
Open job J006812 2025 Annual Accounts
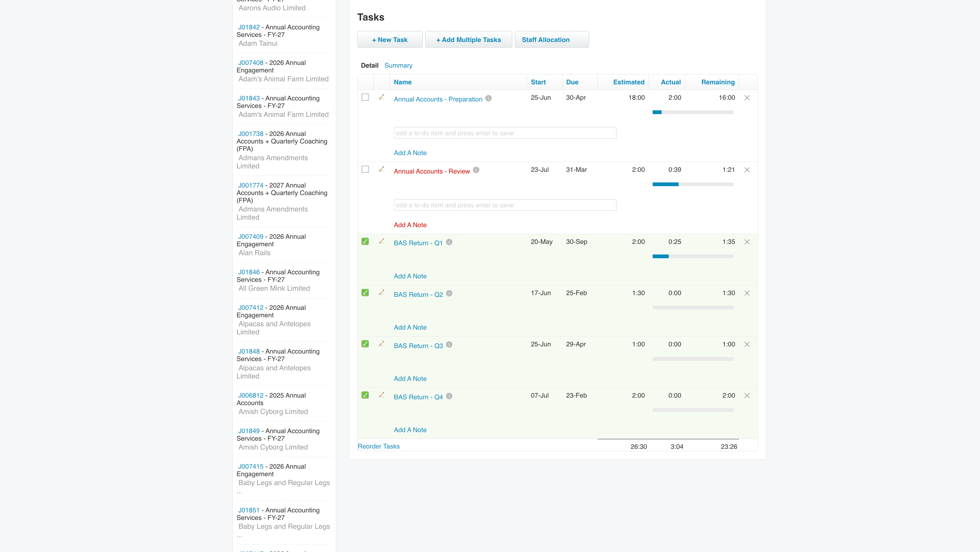point(251,395)
